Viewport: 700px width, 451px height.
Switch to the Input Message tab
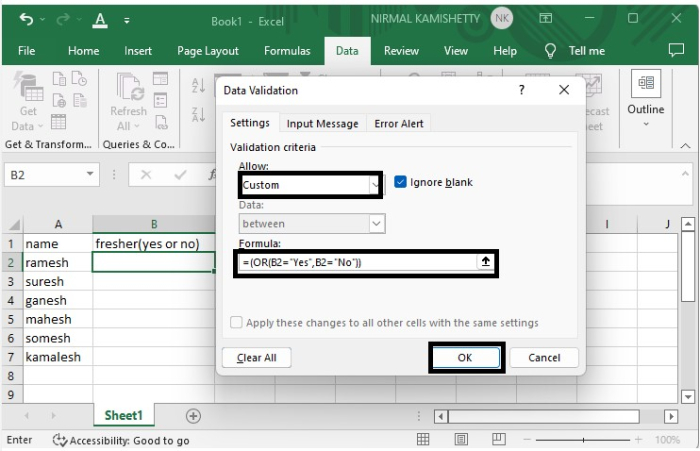(x=322, y=124)
